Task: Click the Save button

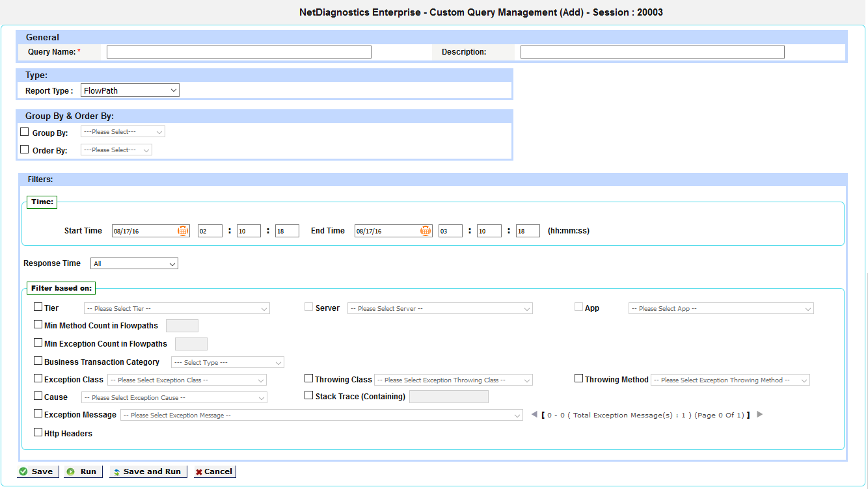Action: coord(38,471)
